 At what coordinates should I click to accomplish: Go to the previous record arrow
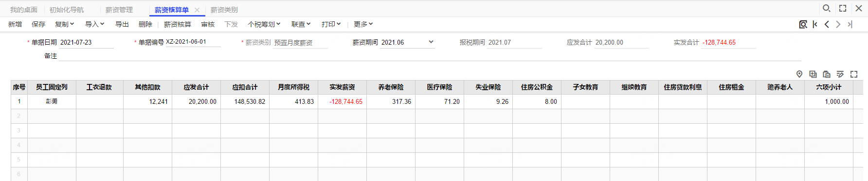pos(827,24)
